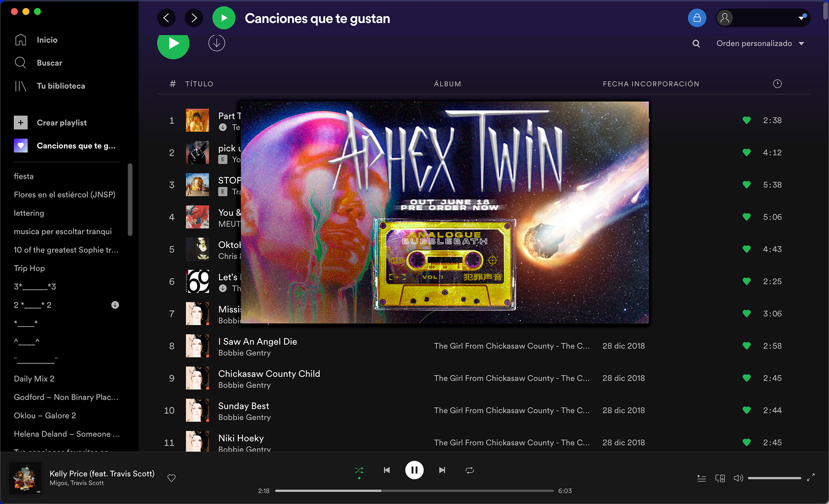Screen dimensions: 829x504
Task: Open search within playlist magnifier
Action: click(x=696, y=44)
